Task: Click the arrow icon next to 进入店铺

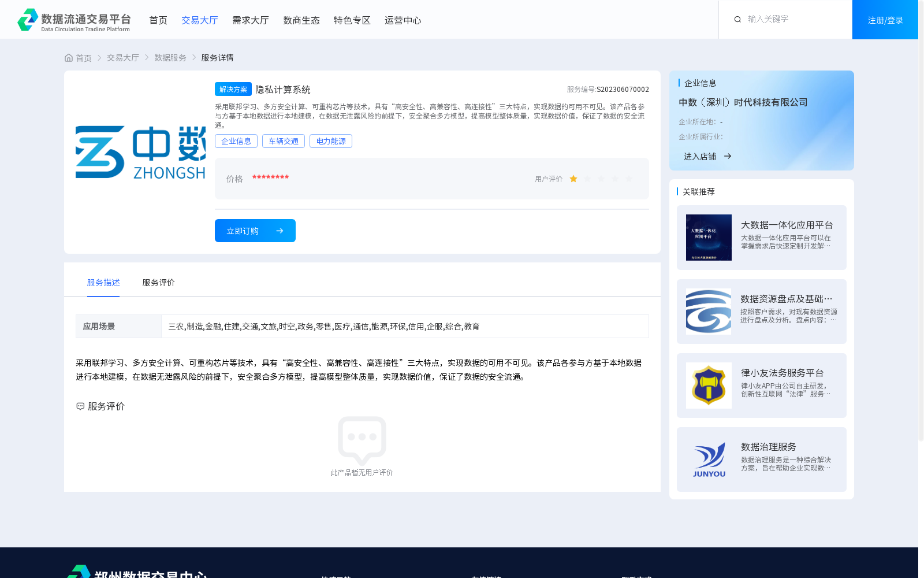Action: [728, 156]
